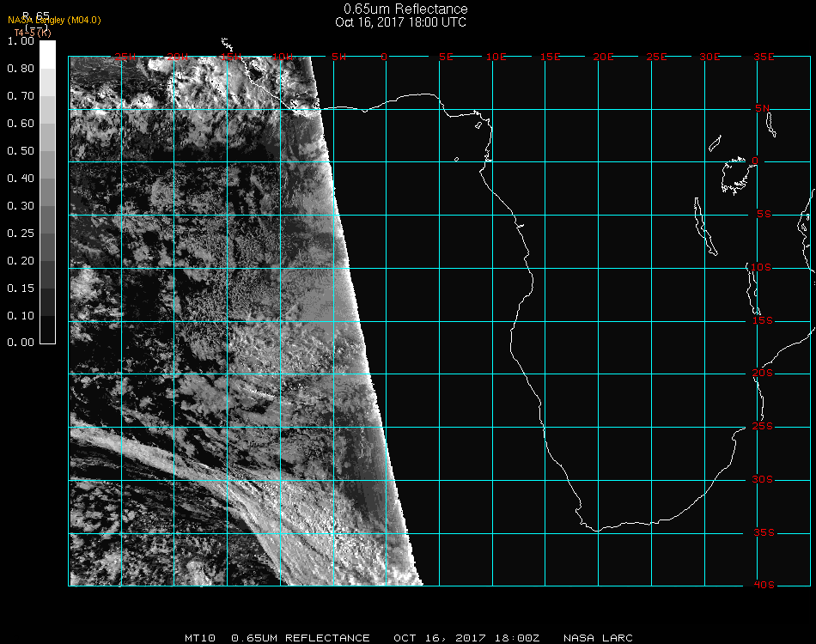Click the 0.00 colorbar value

tap(21, 343)
